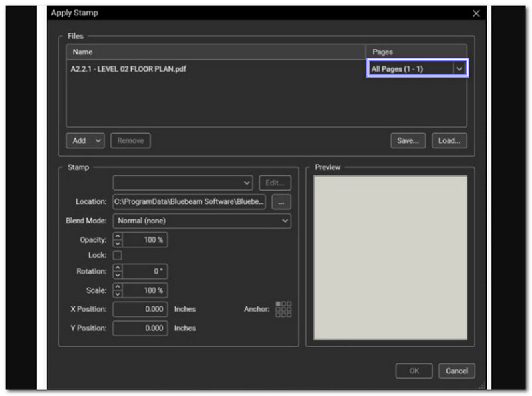The image size is (532, 396).
Task: Click the Name column header
Action: click(x=216, y=52)
